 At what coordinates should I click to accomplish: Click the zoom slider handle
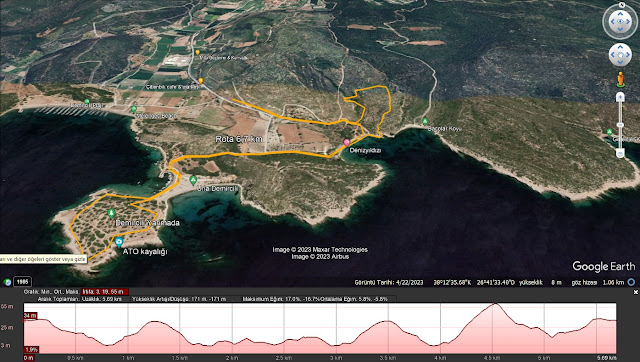pyautogui.click(x=620, y=125)
